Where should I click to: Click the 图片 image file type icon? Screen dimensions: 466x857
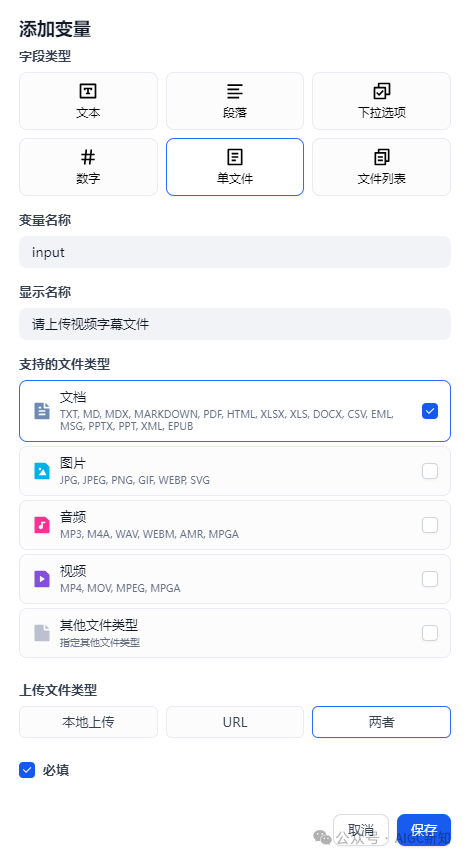point(42,471)
